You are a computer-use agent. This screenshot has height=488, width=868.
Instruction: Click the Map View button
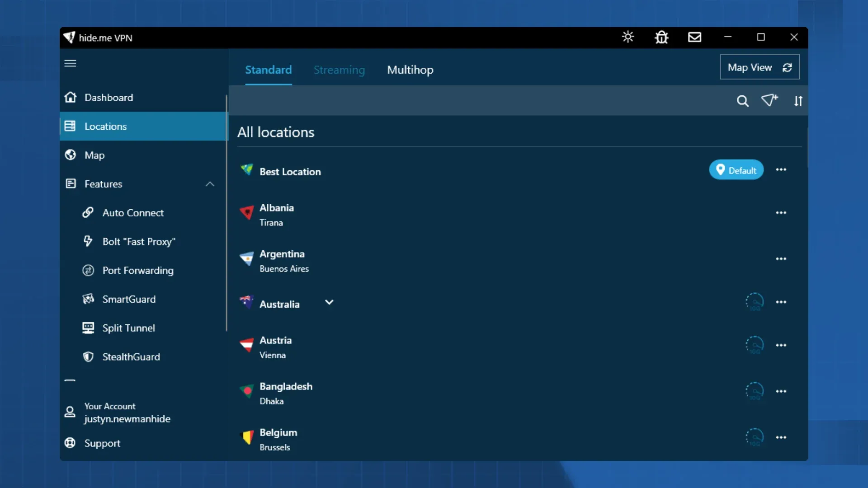[x=759, y=67]
